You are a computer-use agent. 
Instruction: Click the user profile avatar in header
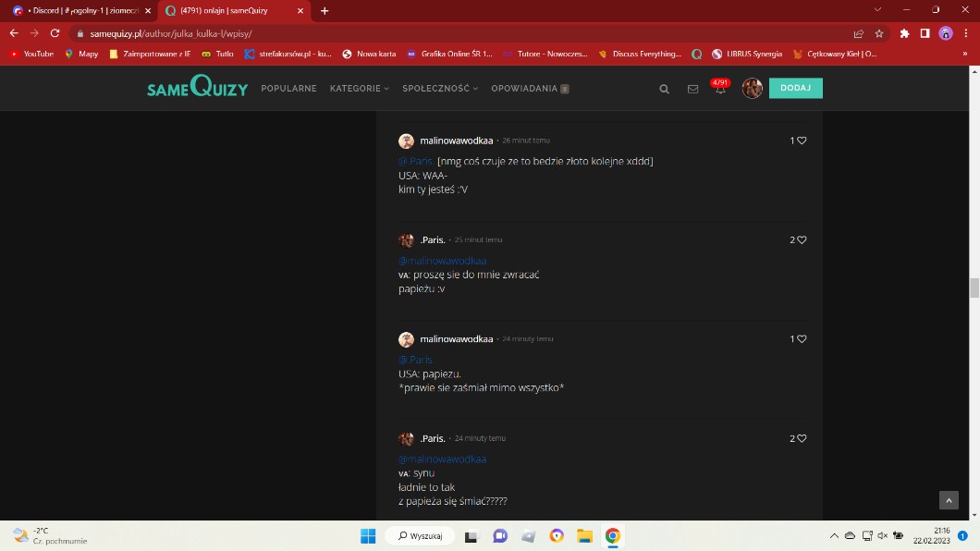point(752,89)
